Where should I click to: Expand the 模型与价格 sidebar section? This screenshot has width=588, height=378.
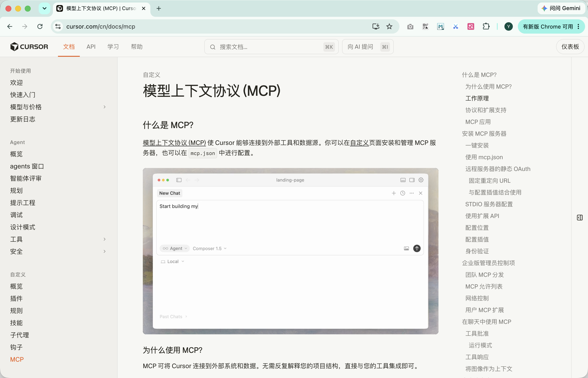[105, 107]
